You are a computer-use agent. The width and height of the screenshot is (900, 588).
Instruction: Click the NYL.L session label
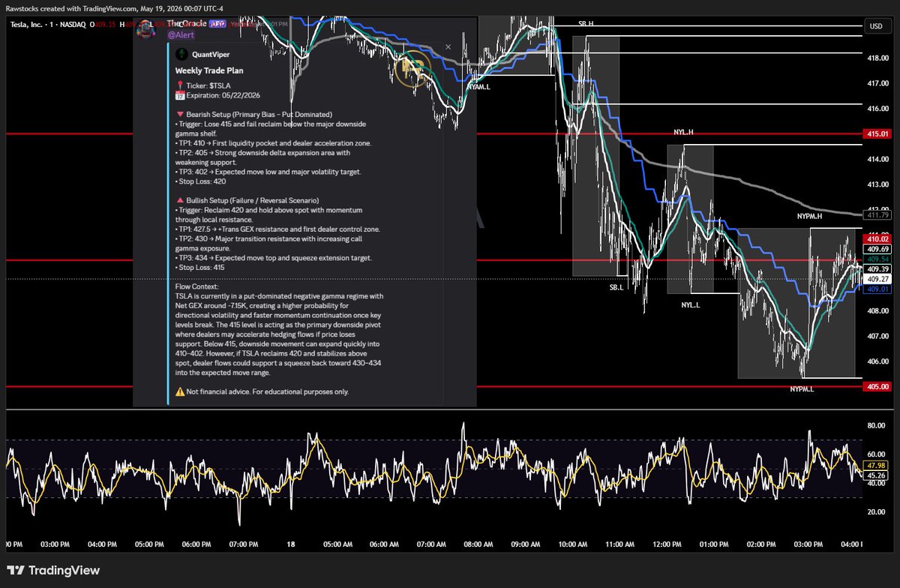[690, 305]
